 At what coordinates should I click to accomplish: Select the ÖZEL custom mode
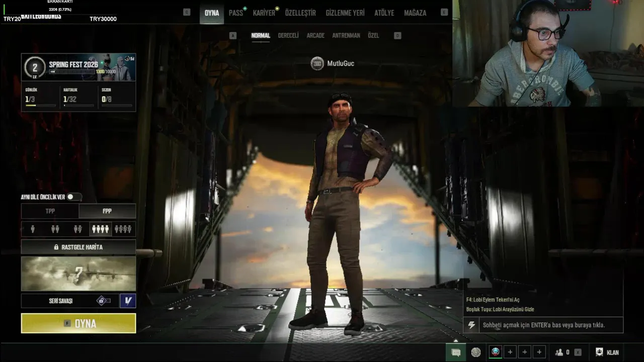coord(373,36)
